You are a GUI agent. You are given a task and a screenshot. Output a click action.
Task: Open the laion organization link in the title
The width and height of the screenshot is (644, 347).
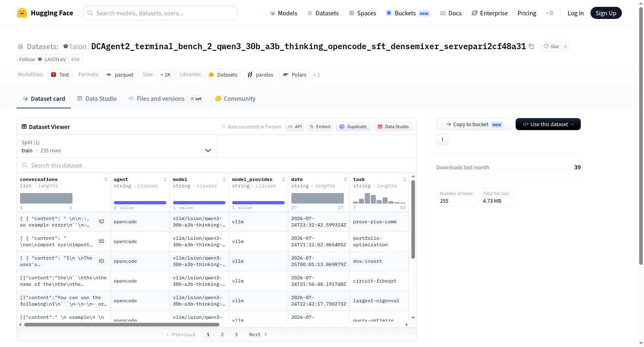tap(78, 46)
